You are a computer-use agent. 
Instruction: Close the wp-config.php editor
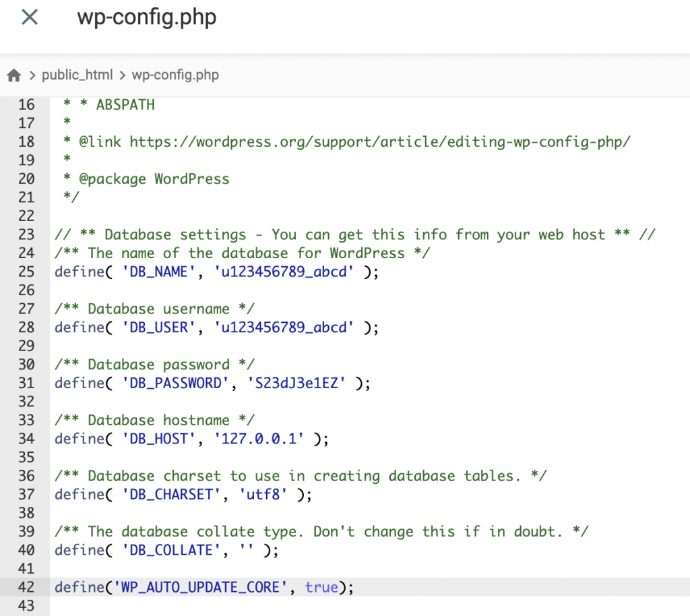(28, 17)
